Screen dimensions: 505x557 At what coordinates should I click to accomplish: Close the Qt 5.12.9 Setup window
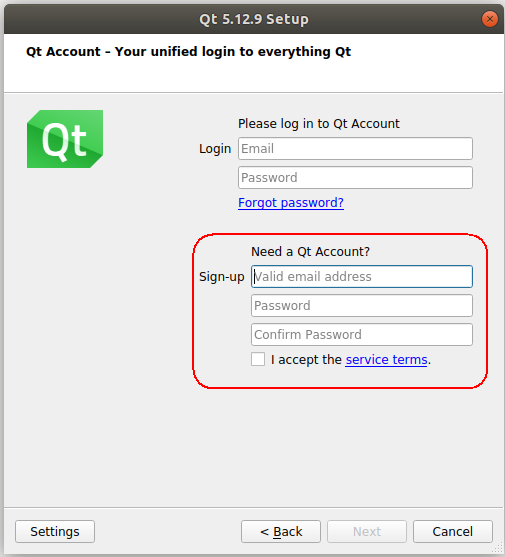[489, 19]
